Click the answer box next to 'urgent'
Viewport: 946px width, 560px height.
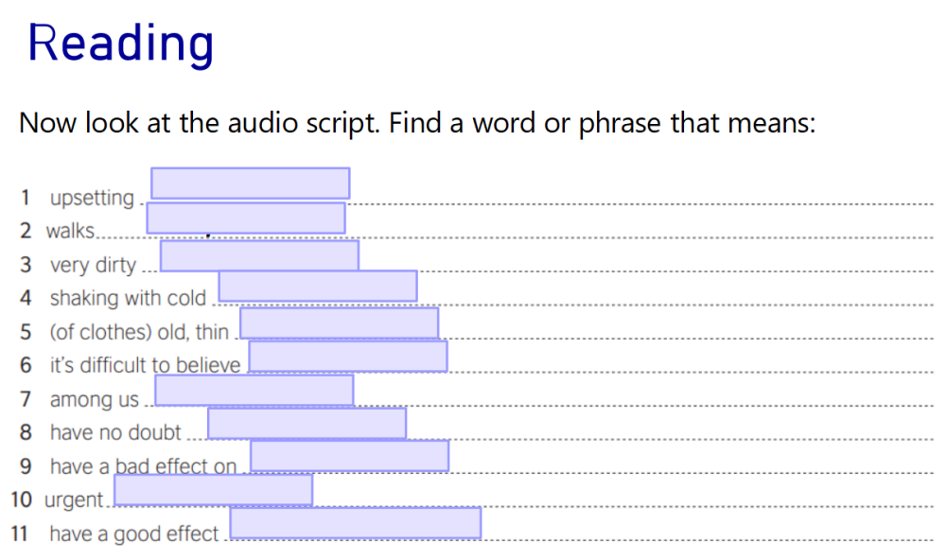coord(213,490)
